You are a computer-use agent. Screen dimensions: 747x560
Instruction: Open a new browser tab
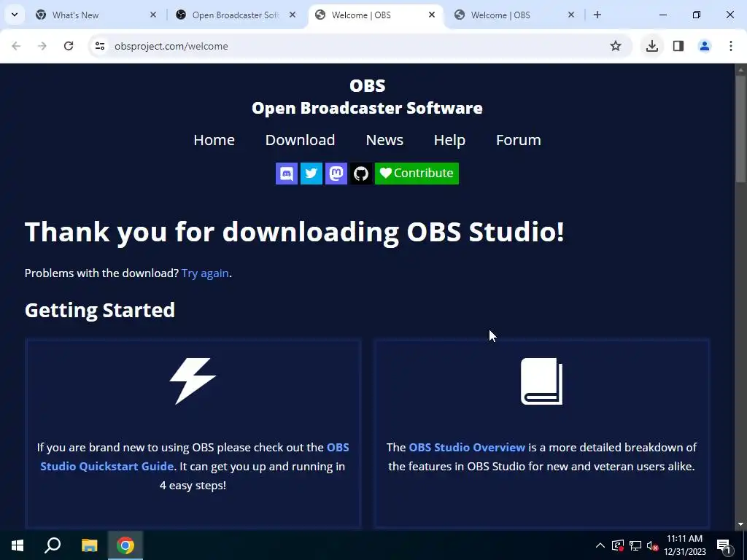point(597,15)
